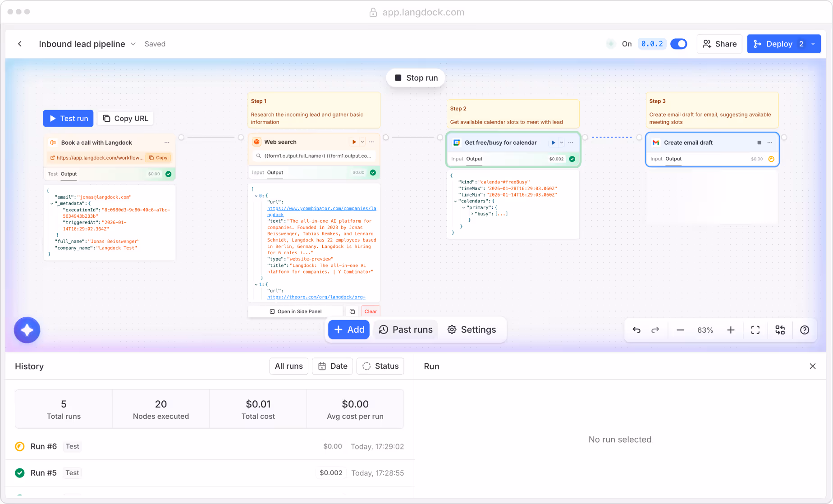Click the Deploy button
833x504 pixels.
pyautogui.click(x=779, y=44)
